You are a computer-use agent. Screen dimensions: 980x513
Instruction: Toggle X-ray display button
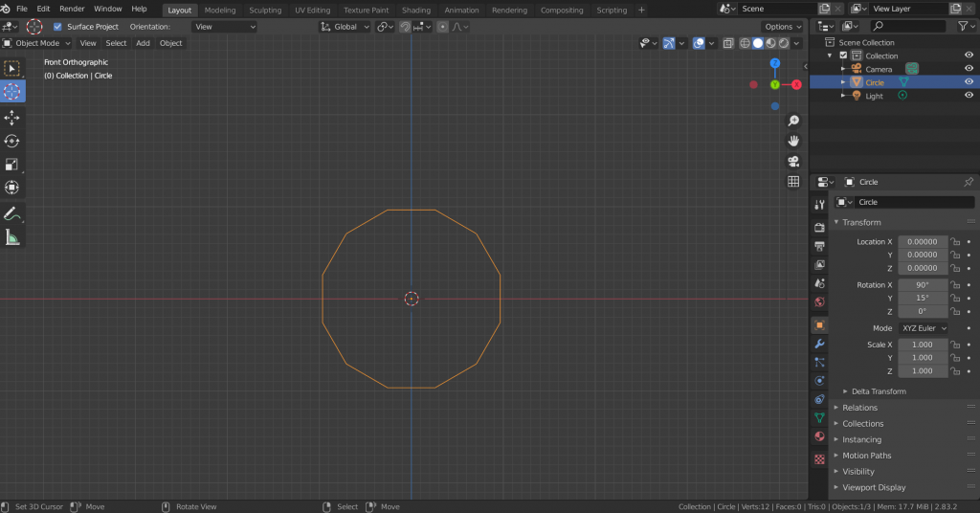[728, 43]
